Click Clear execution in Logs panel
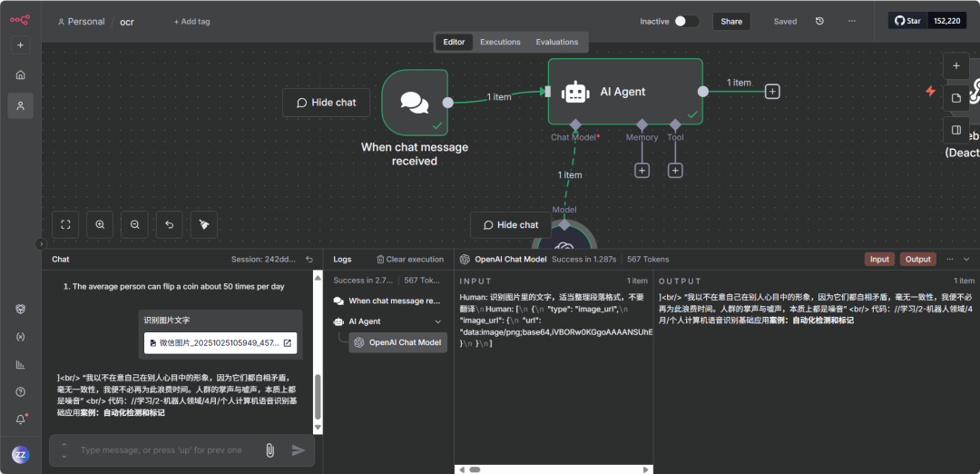This screenshot has height=474, width=980. [x=410, y=259]
